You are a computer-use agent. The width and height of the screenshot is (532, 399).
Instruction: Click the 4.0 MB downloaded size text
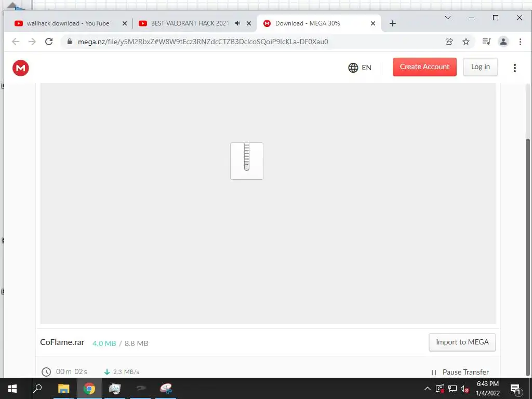click(104, 343)
